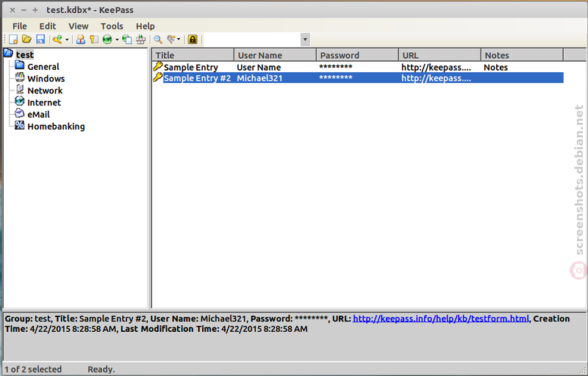
Task: Click the Perform Auto-Type icon
Action: (x=141, y=40)
